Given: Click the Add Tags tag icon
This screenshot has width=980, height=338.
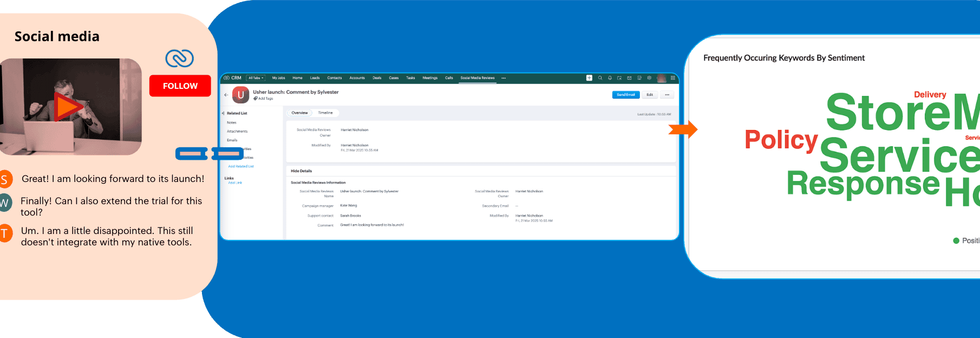Looking at the screenshot, I should click(256, 99).
